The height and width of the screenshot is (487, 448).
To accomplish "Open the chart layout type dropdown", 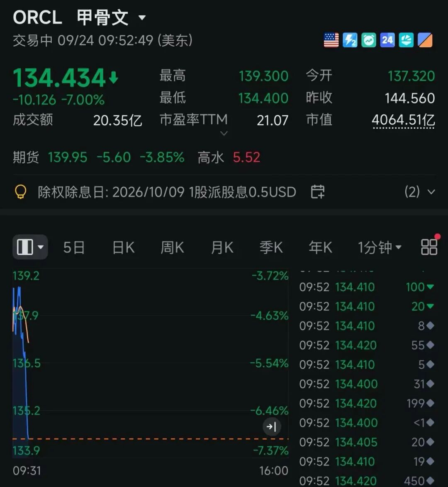I will pos(30,247).
